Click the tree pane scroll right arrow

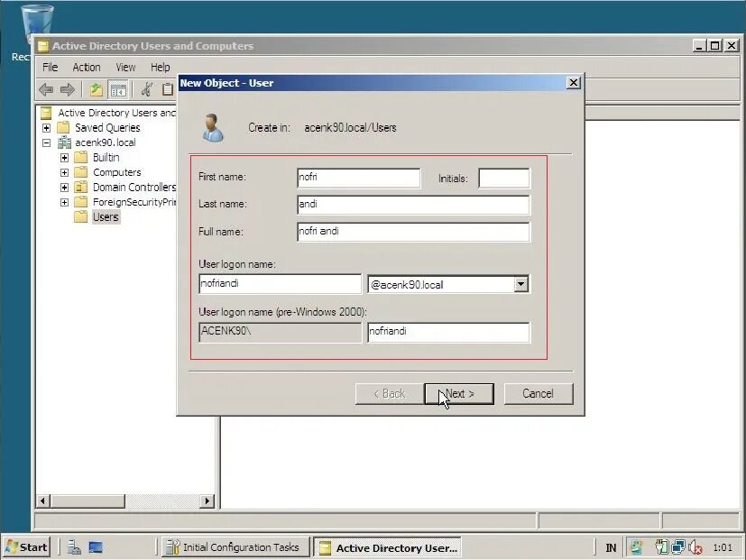pyautogui.click(x=207, y=500)
